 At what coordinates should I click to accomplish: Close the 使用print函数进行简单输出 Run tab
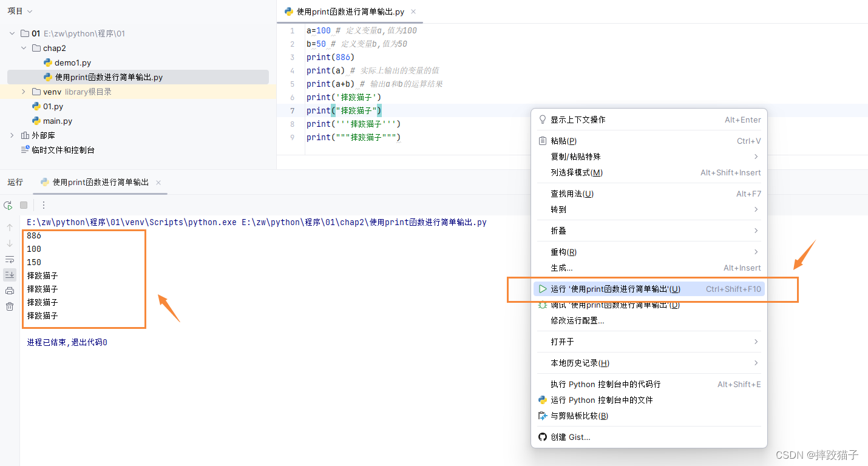coord(158,182)
